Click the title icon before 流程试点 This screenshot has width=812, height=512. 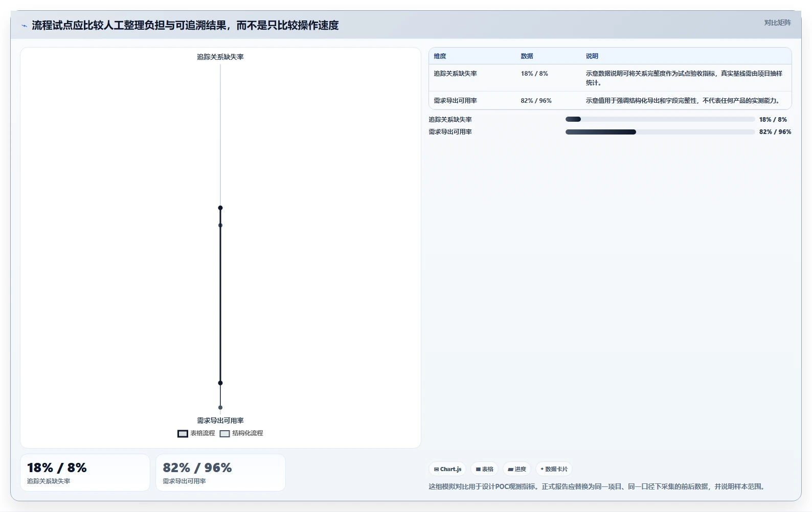coord(24,26)
